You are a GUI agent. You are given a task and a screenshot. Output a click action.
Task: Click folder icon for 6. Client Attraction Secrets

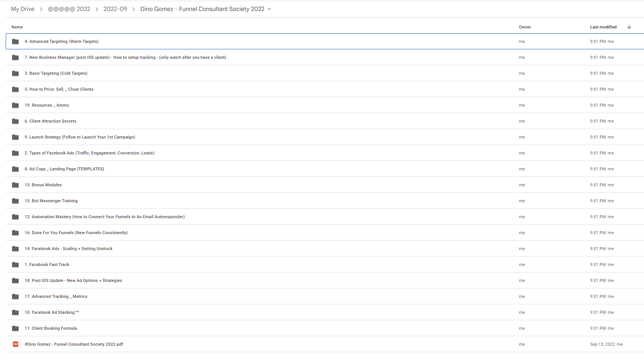pyautogui.click(x=15, y=121)
